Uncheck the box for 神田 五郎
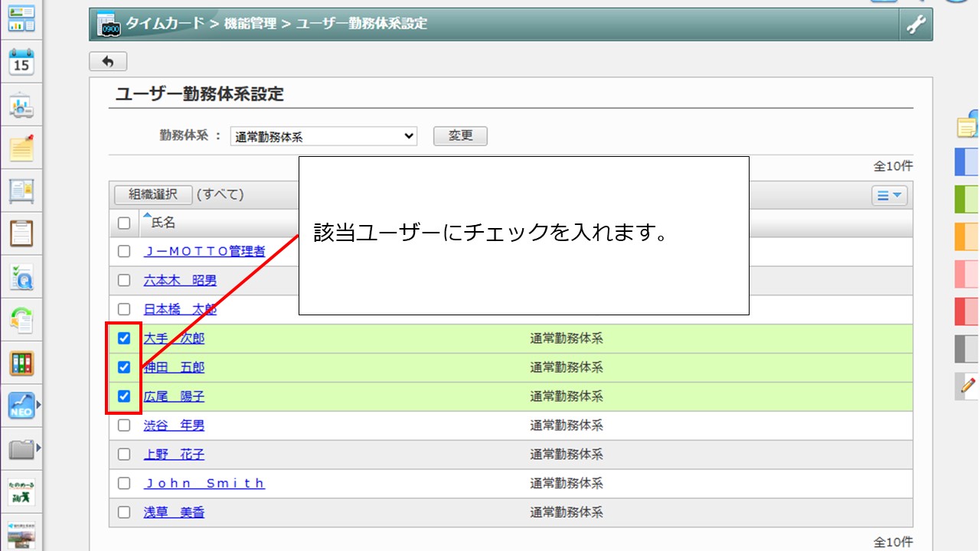 coord(124,367)
